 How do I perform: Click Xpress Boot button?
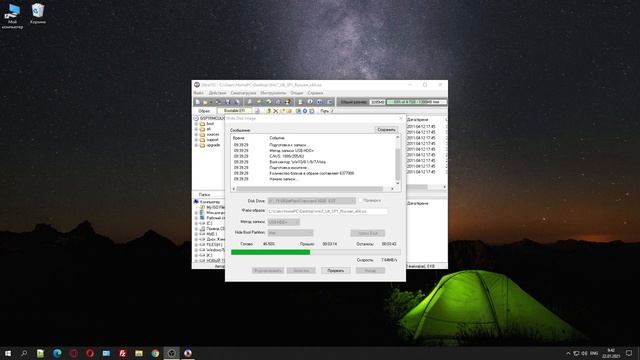[x=368, y=233]
